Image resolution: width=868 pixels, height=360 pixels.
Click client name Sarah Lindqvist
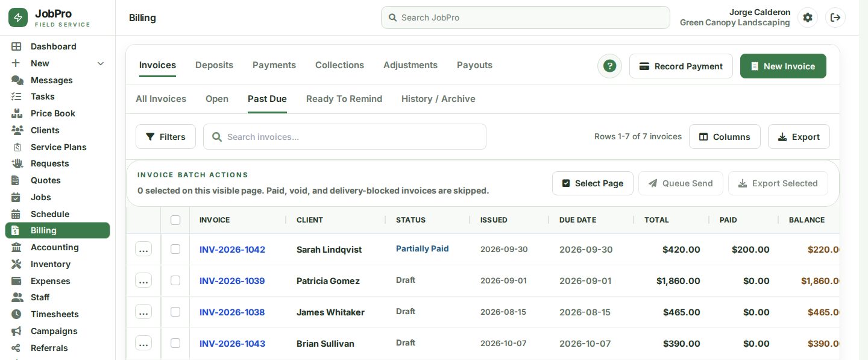coord(329,250)
